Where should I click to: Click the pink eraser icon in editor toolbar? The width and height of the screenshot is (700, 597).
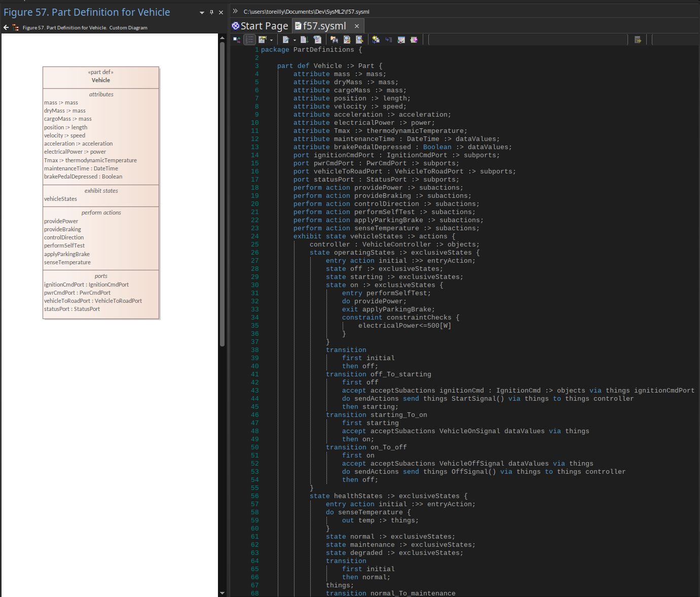pyautogui.click(x=414, y=40)
